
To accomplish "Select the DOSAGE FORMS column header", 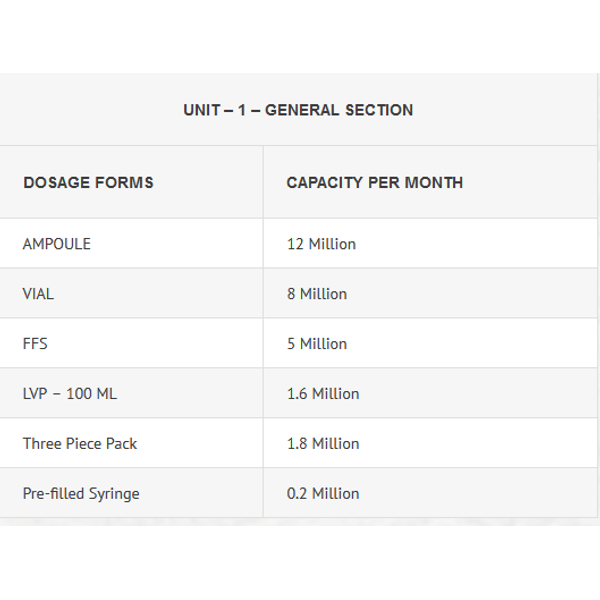I will (x=88, y=183).
